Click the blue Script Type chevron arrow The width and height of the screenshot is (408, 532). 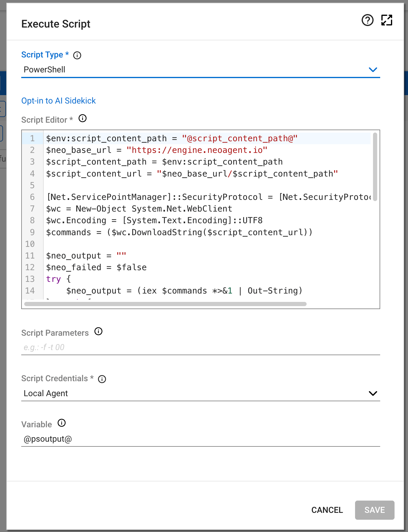coord(373,70)
